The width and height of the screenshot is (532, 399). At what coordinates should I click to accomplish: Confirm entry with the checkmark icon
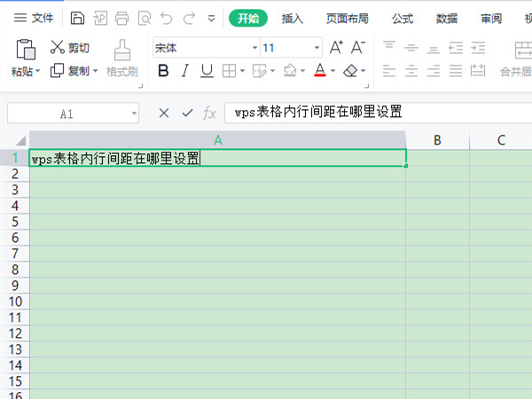(x=187, y=113)
